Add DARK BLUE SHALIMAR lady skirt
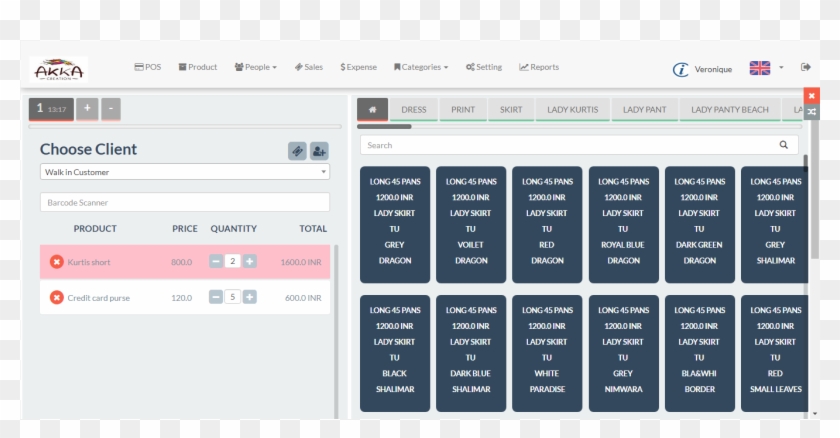 coord(471,353)
